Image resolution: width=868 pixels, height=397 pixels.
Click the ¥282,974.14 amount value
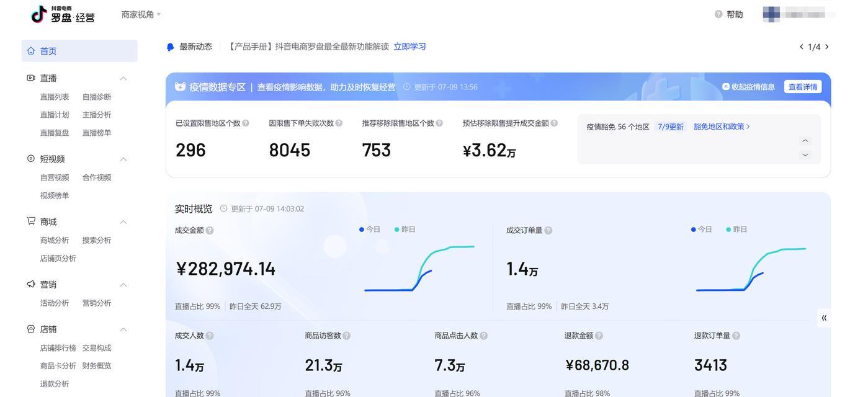[x=226, y=269]
